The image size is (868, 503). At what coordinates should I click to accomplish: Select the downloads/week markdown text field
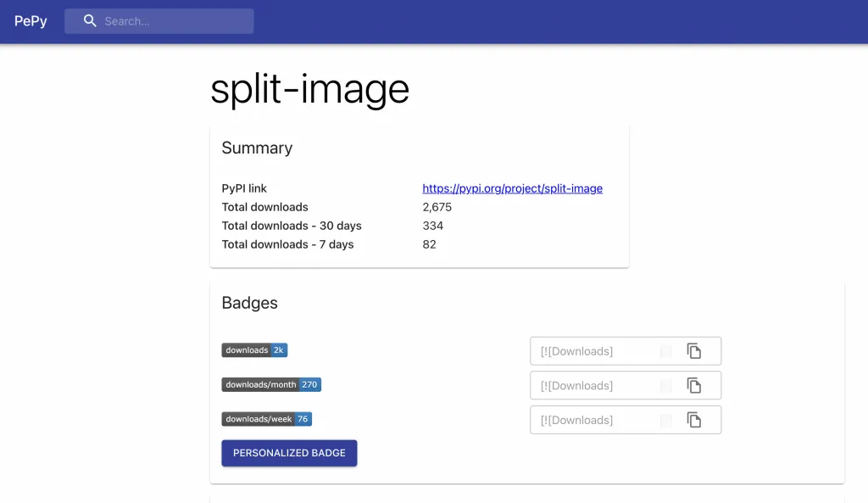click(626, 419)
